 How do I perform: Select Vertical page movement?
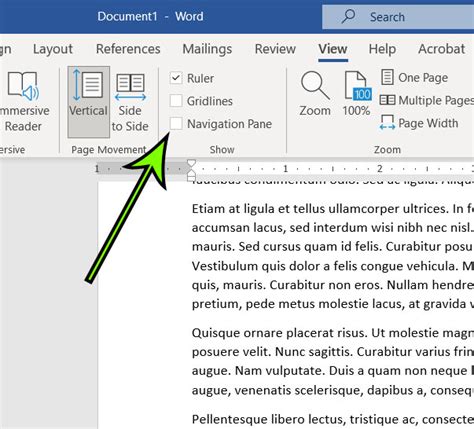pos(88,102)
